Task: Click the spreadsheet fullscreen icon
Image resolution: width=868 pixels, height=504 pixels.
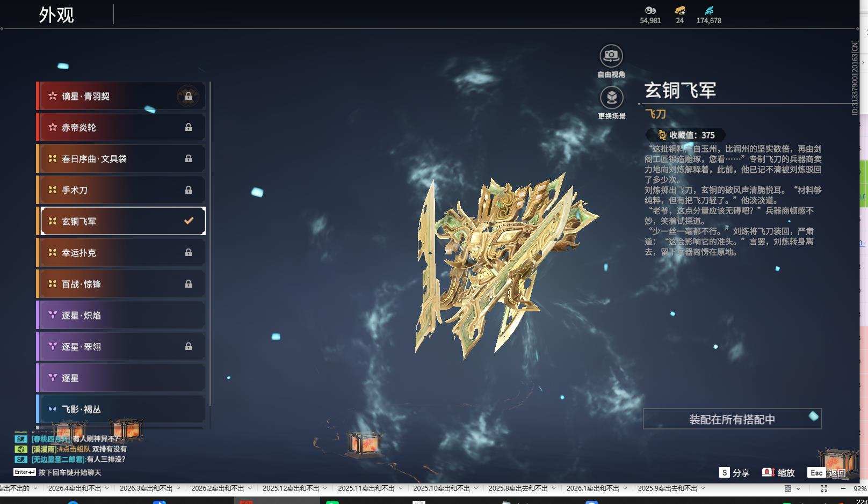Action: click(x=823, y=488)
